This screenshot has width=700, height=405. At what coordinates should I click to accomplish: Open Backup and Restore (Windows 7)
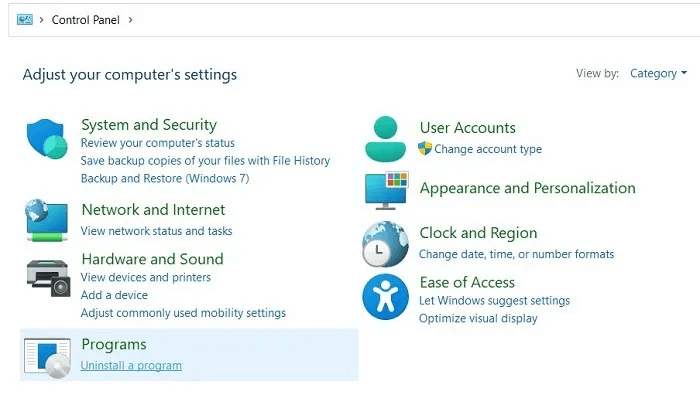coord(164,178)
